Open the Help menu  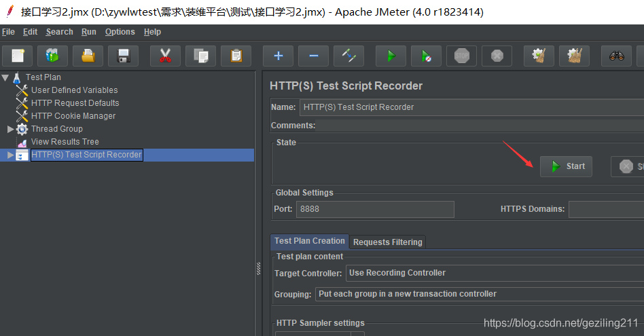[x=152, y=32]
